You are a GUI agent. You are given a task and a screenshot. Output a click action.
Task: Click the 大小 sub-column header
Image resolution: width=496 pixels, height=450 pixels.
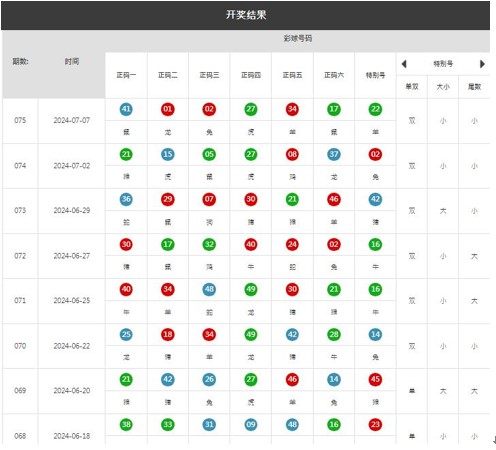tap(443, 87)
